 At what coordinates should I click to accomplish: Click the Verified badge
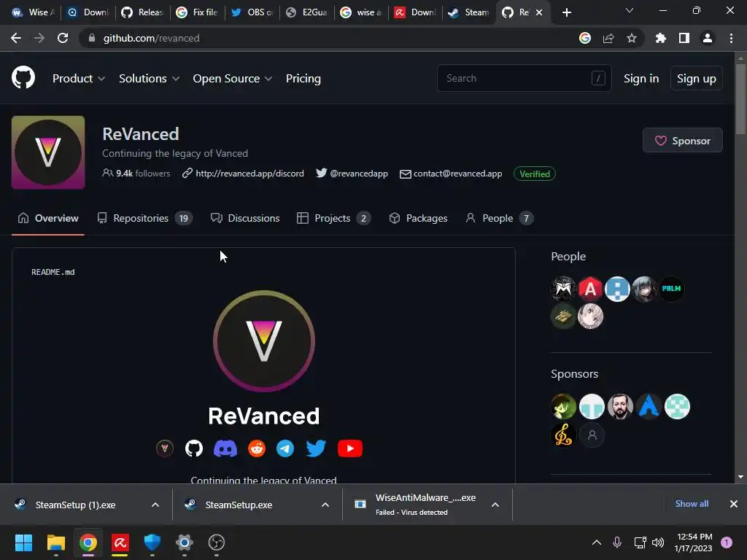pyautogui.click(x=535, y=174)
